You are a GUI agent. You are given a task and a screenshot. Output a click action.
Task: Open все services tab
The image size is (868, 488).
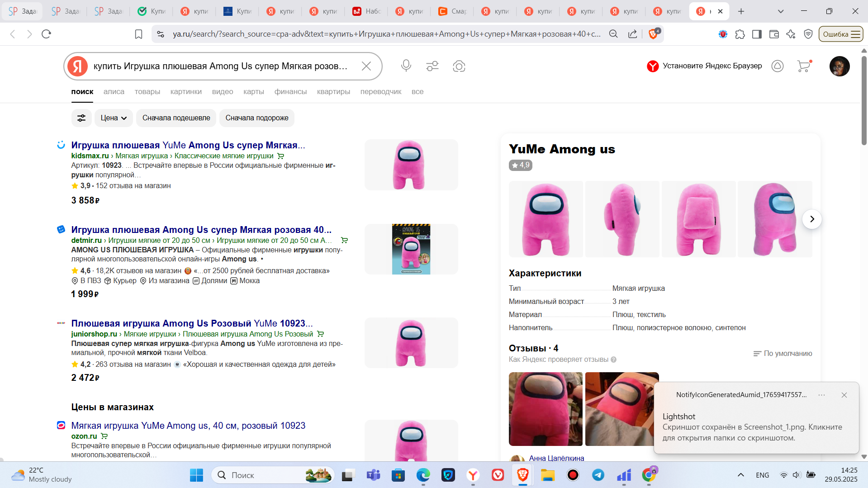pyautogui.click(x=417, y=91)
